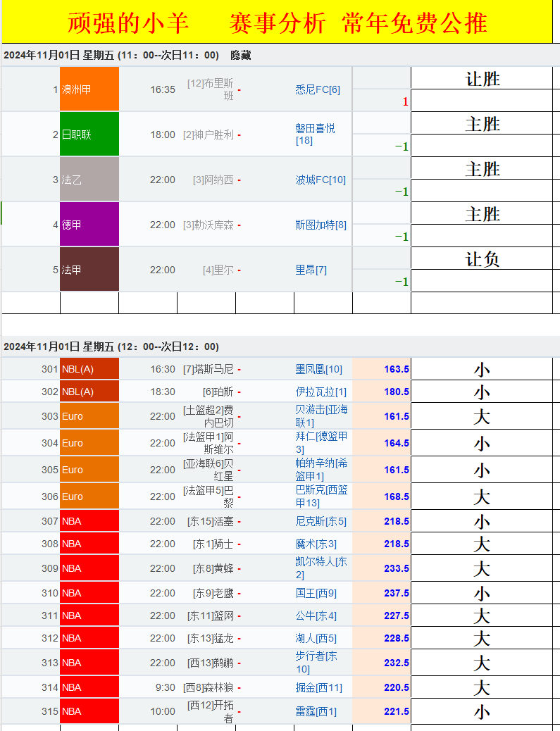Image resolution: width=560 pixels, height=731 pixels.
Task: Click the 221.5 total points value
Action: click(x=397, y=711)
